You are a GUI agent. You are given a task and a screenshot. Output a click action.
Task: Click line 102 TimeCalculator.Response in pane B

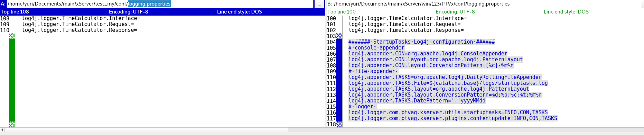tap(406, 30)
